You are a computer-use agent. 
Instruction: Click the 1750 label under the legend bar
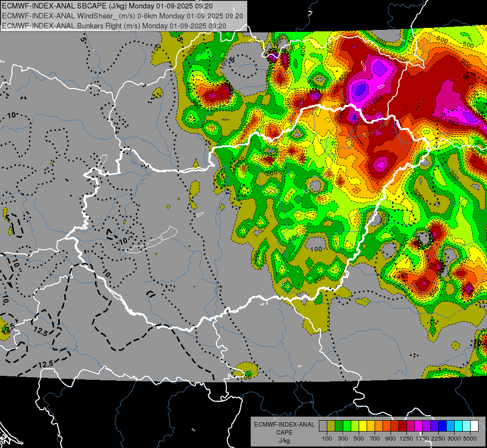click(x=423, y=439)
